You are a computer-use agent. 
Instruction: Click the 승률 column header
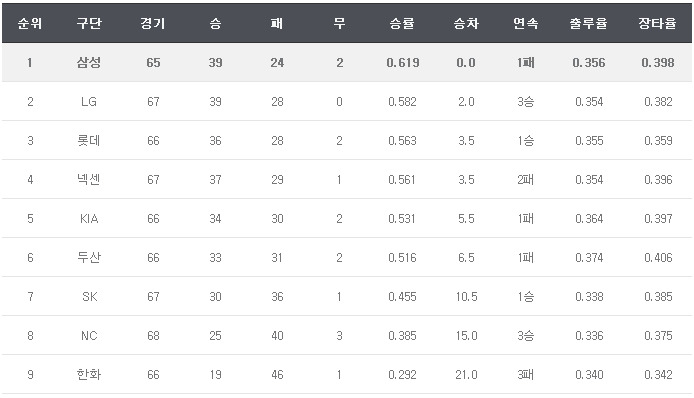(402, 23)
